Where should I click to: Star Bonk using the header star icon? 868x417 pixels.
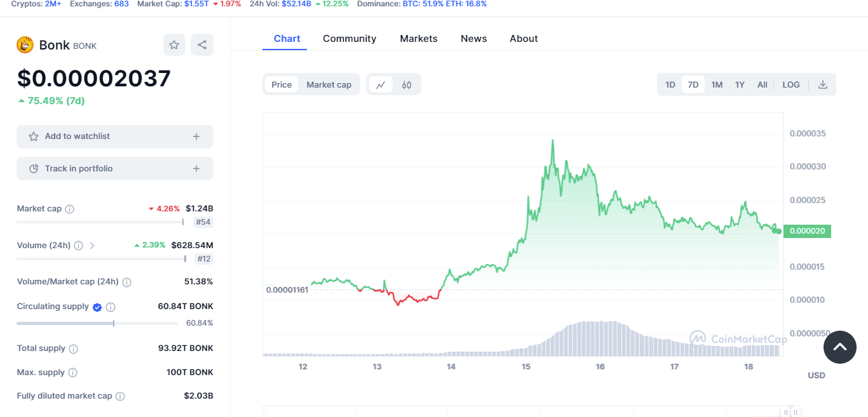point(174,45)
